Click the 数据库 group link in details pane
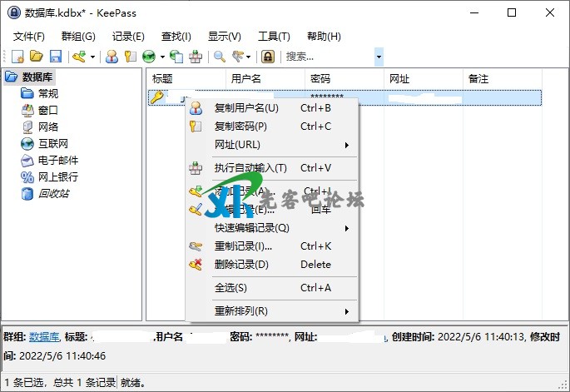Viewport: 570px width, 392px height. [43, 336]
